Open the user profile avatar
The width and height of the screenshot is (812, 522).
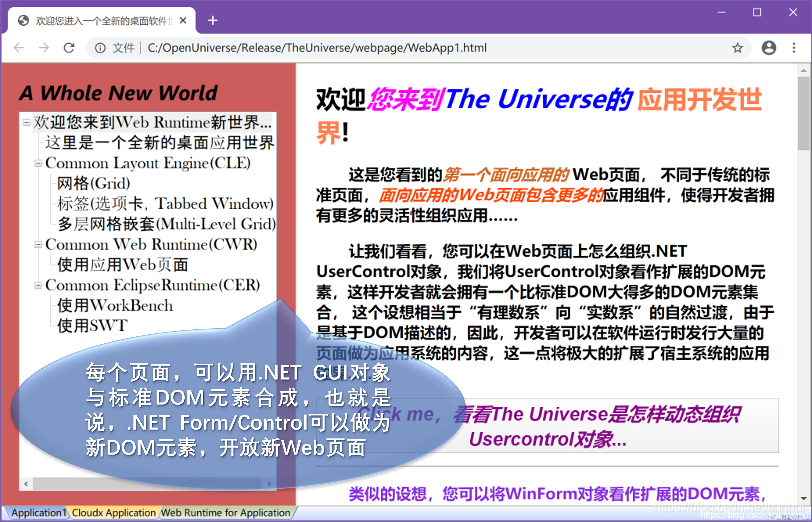(769, 48)
